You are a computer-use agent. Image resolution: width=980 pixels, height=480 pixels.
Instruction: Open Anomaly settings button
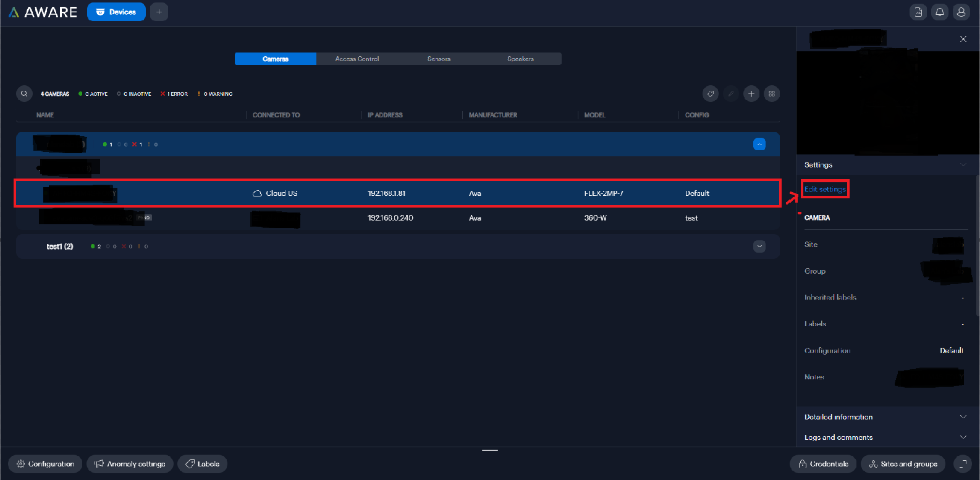130,464
